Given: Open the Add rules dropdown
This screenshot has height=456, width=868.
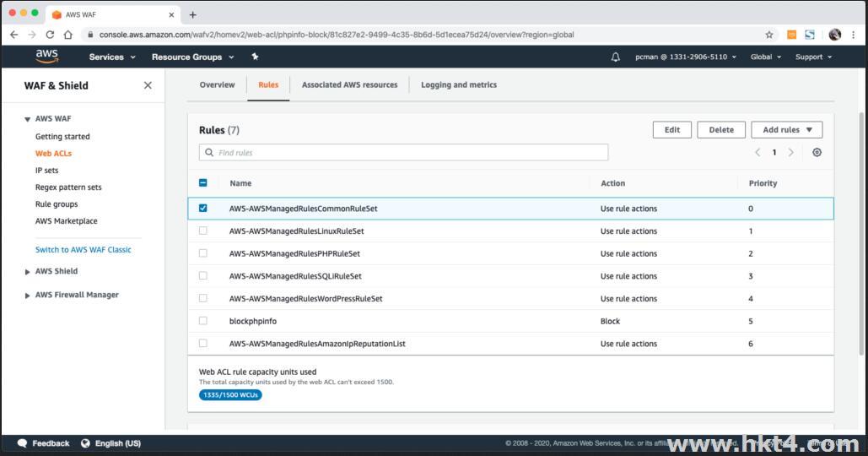Looking at the screenshot, I should (x=787, y=130).
